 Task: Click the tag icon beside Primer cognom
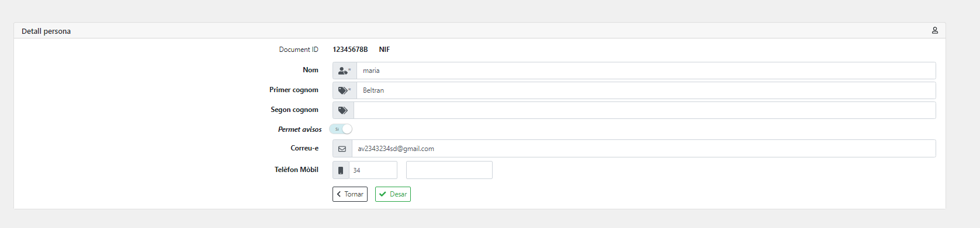click(343, 90)
